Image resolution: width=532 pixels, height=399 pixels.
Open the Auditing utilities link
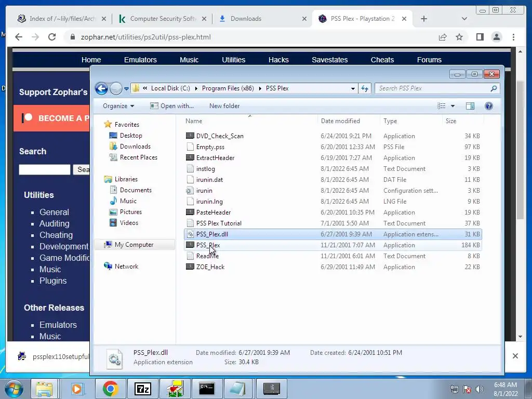tap(54, 223)
